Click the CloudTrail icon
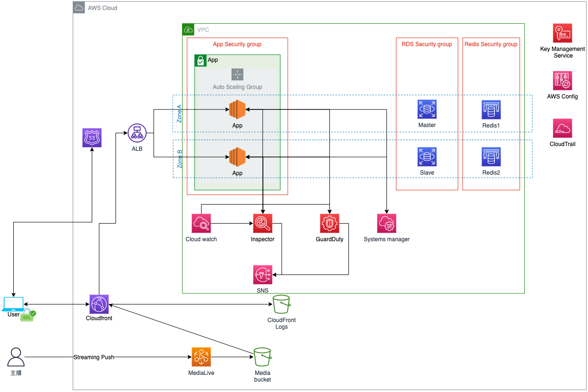The height and width of the screenshot is (392, 588). (x=562, y=128)
